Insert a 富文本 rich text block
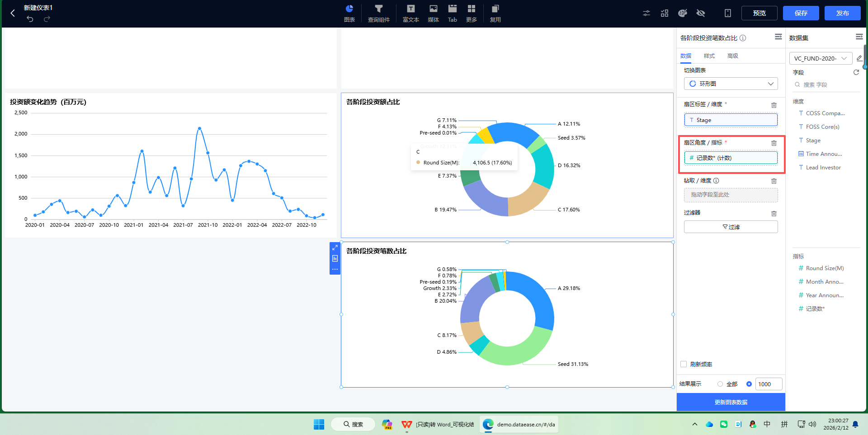The image size is (868, 435). tap(411, 13)
